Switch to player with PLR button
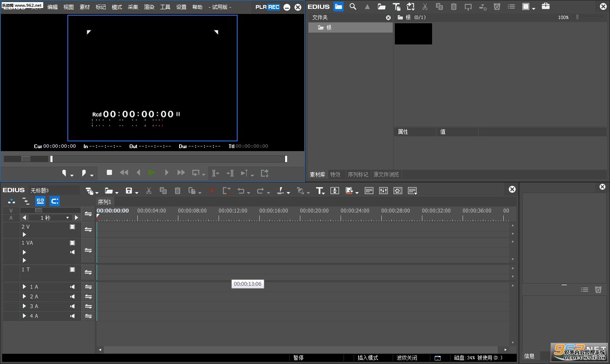The height and width of the screenshot is (364, 610). coord(261,7)
